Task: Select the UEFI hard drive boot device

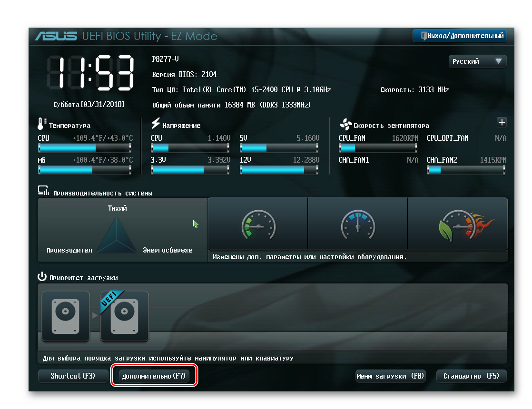Action: tap(124, 316)
